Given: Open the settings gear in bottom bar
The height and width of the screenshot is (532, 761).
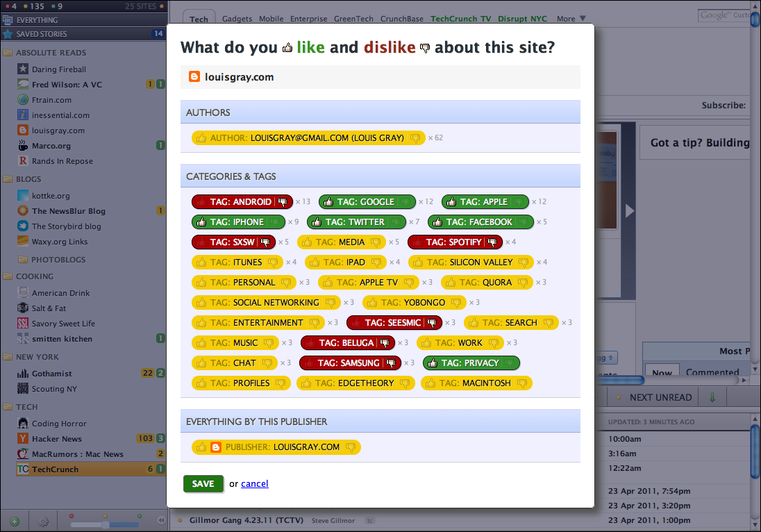Looking at the screenshot, I should (x=43, y=522).
